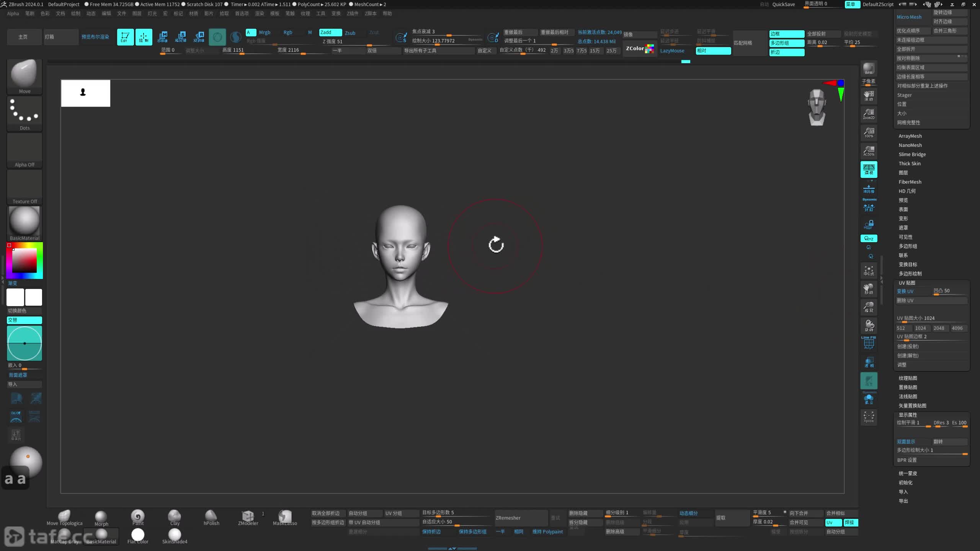Adjust the 绘制大小 draw size slider
Image resolution: width=980 pixels, height=551 pixels.
pos(447,41)
